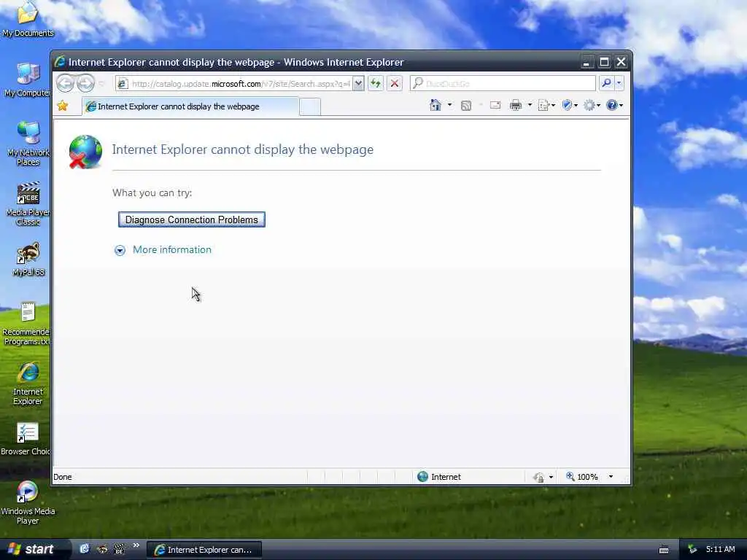The height and width of the screenshot is (560, 747).
Task: Select Recommended Programs.txt file icon
Action: pyautogui.click(x=27, y=323)
